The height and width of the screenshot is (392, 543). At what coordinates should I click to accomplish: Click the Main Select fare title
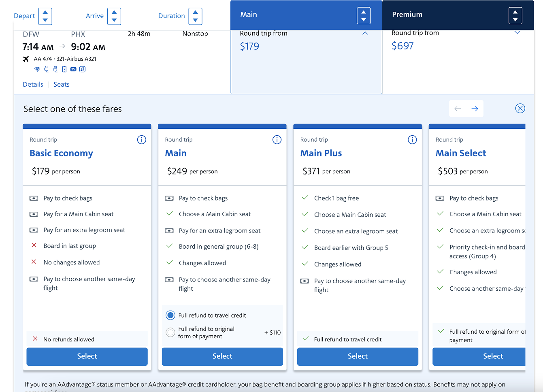point(461,153)
